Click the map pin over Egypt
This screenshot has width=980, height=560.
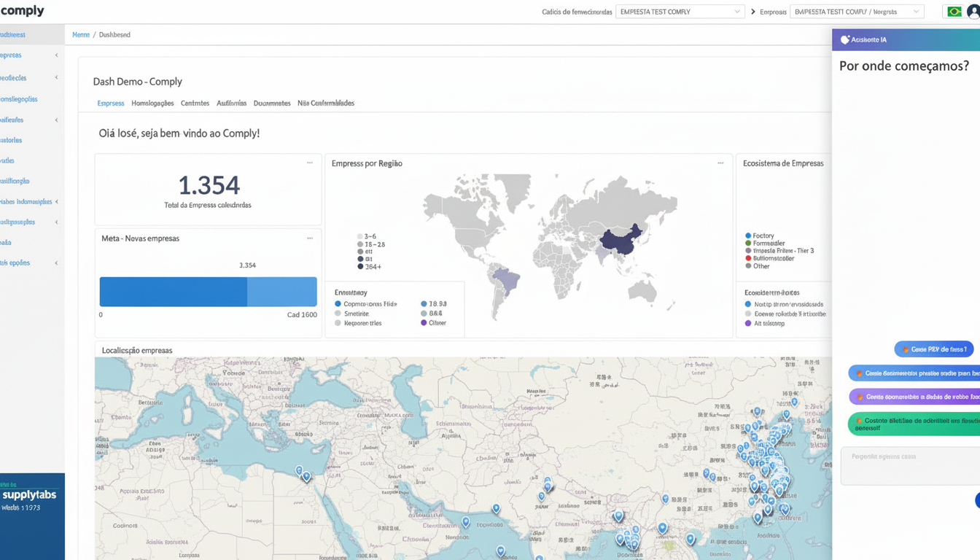(306, 476)
